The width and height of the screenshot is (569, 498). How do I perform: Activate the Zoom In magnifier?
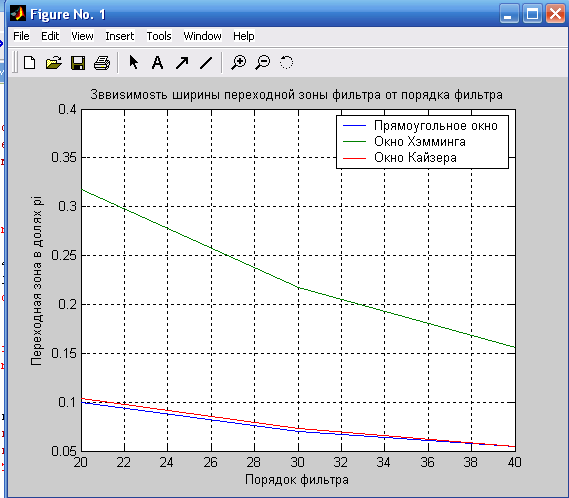point(238,62)
